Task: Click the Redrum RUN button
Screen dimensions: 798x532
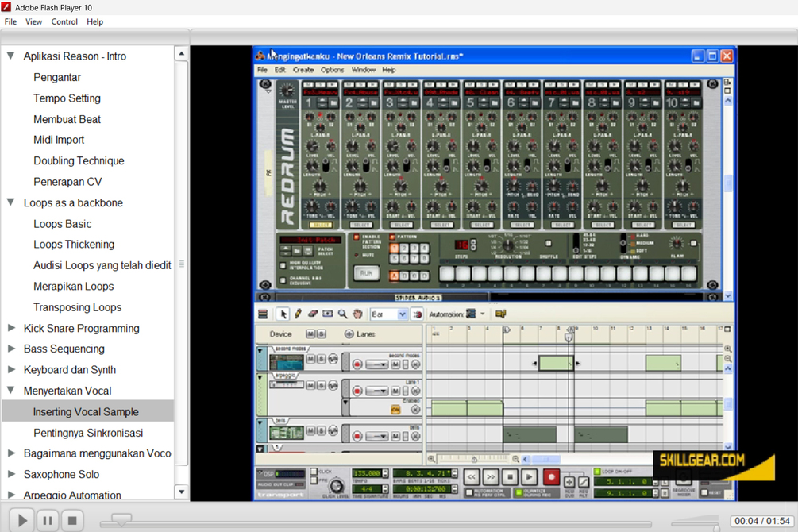Action: (x=366, y=273)
